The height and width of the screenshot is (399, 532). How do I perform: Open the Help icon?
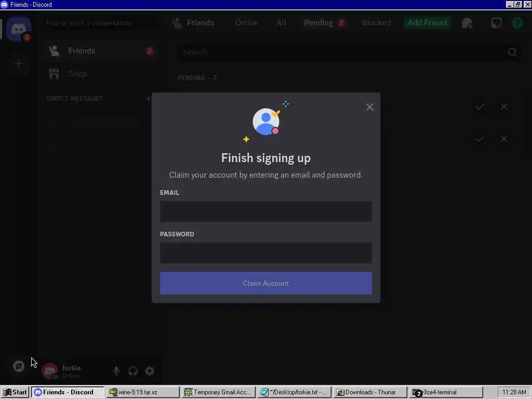coord(517,23)
